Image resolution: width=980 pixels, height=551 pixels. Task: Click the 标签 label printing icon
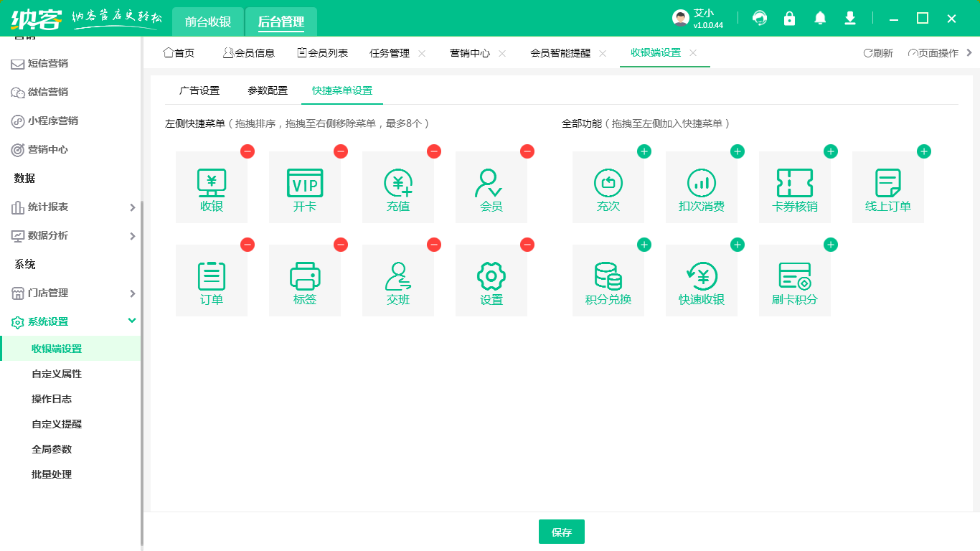pos(304,280)
